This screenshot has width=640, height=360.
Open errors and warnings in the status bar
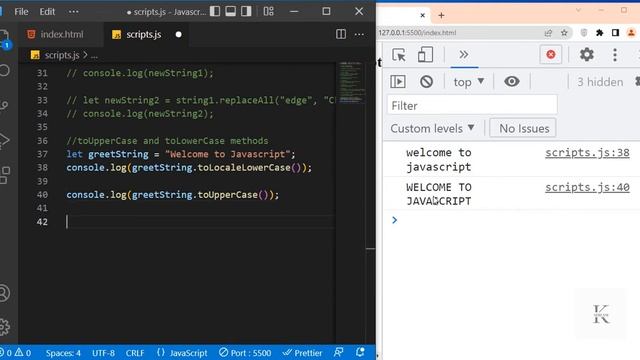16,353
